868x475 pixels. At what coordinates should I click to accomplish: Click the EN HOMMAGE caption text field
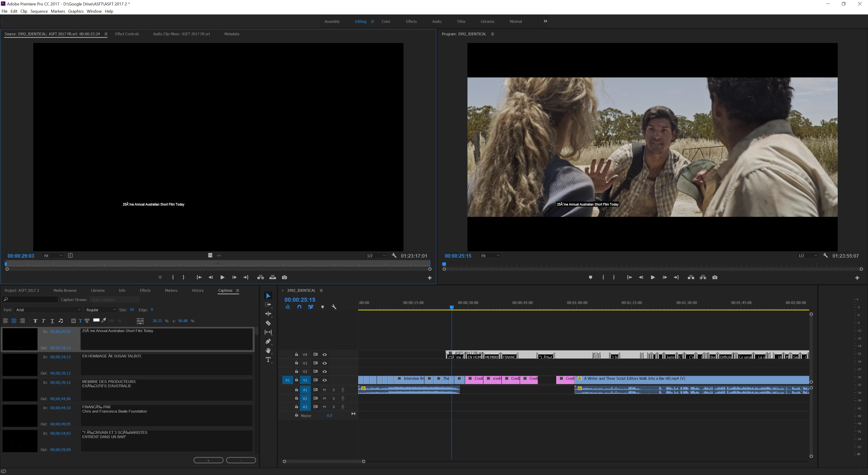pos(166,364)
